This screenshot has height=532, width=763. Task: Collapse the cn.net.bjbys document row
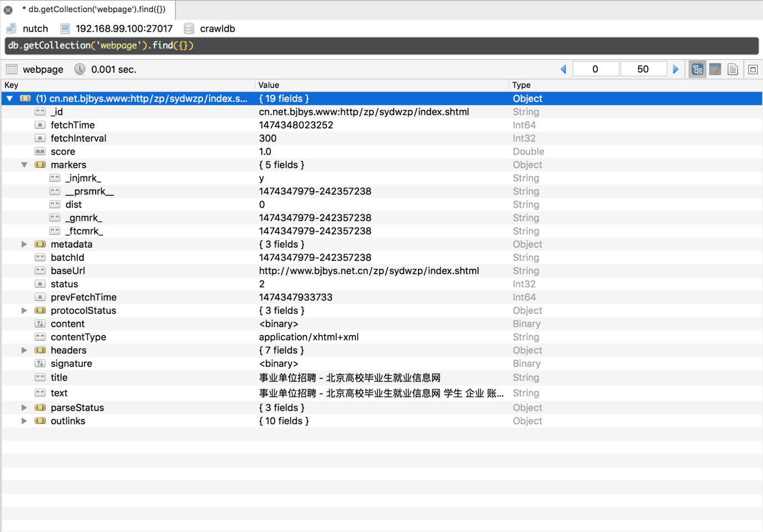(x=9, y=98)
